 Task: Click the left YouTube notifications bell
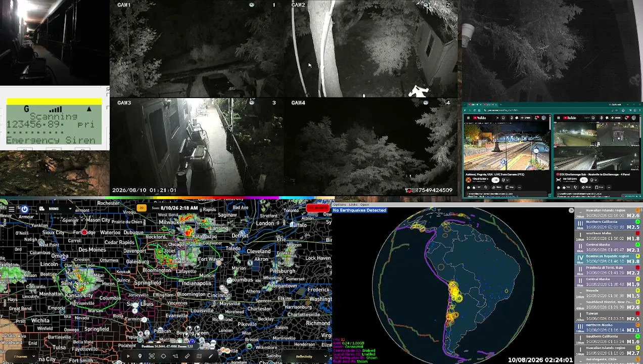pos(537,118)
